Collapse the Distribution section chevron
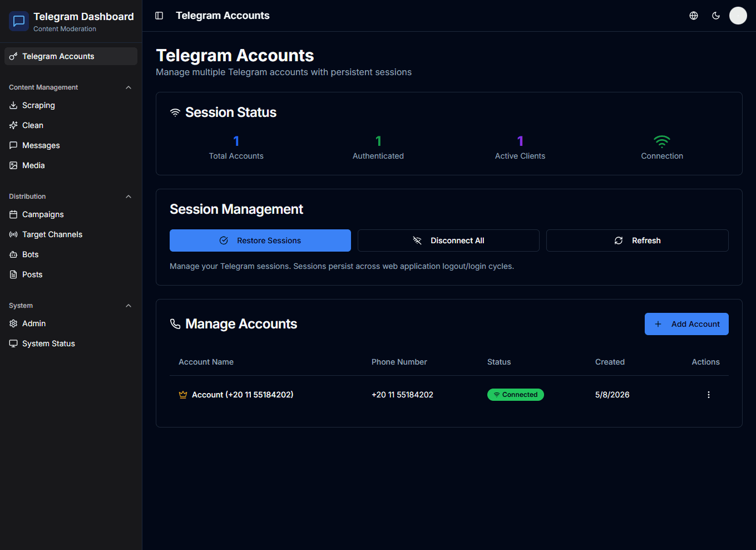This screenshot has width=756, height=550. [129, 197]
